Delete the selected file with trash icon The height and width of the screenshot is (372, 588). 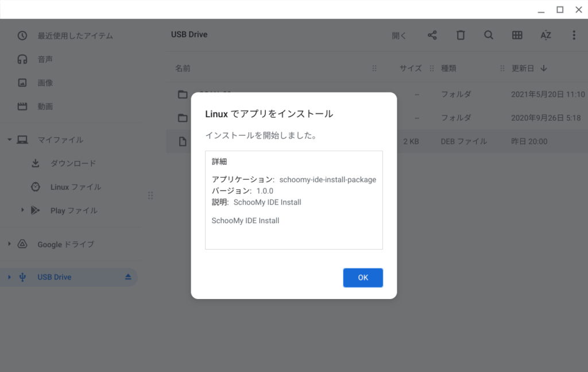pos(461,35)
